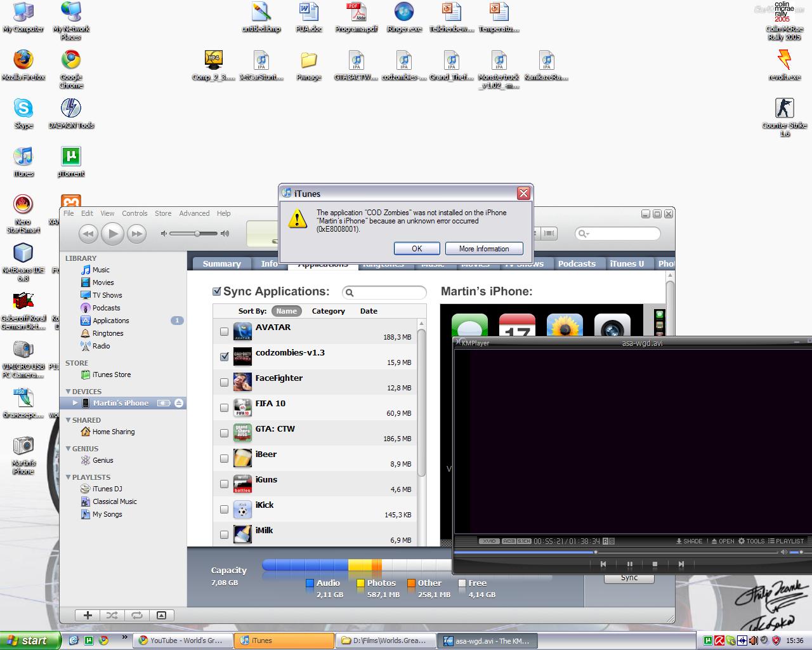Skip to previous track in KMPlayer
The height and width of the screenshot is (650, 812).
(603, 564)
